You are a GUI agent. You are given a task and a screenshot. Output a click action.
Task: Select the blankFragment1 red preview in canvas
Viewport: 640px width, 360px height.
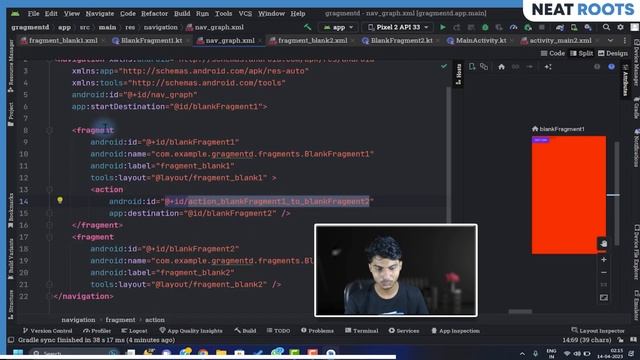pos(569,195)
